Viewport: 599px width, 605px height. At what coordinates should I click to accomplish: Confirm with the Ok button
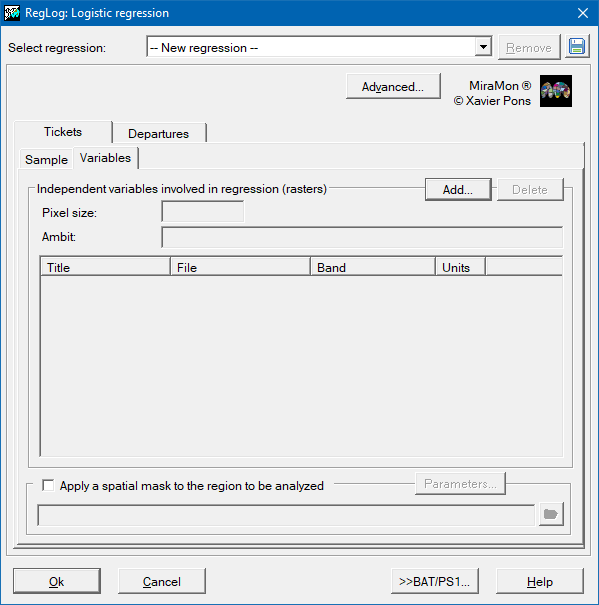[x=57, y=581]
